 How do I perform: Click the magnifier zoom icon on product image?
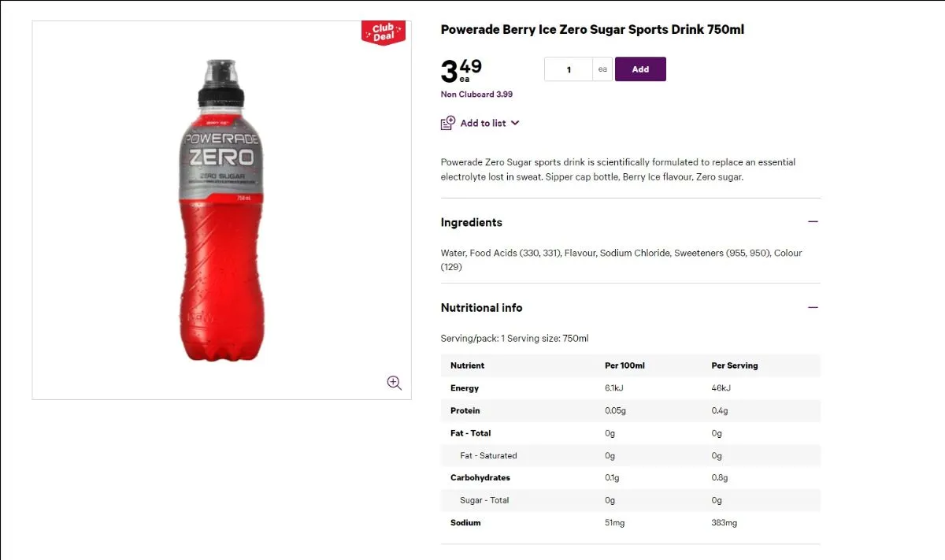pos(395,383)
